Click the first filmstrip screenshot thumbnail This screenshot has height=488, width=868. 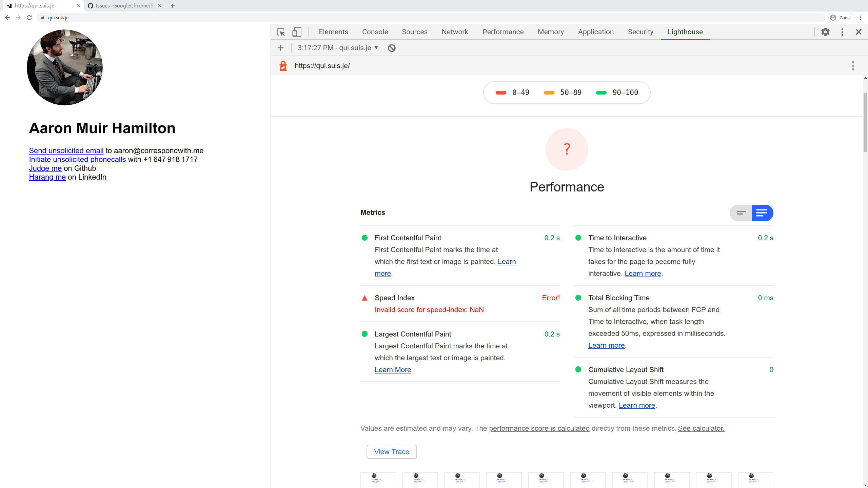(x=378, y=480)
